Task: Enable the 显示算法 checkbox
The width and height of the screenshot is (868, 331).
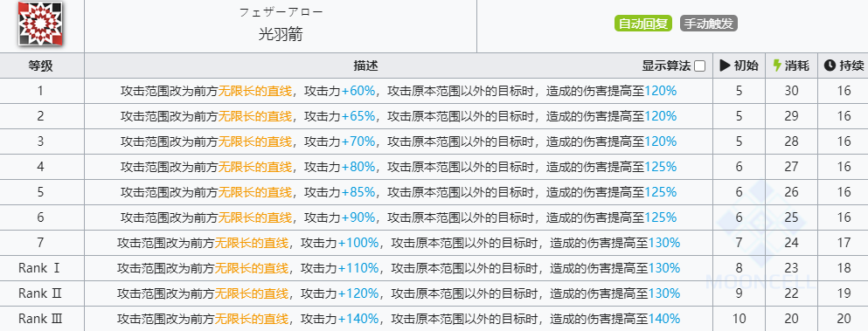Action: [x=699, y=66]
